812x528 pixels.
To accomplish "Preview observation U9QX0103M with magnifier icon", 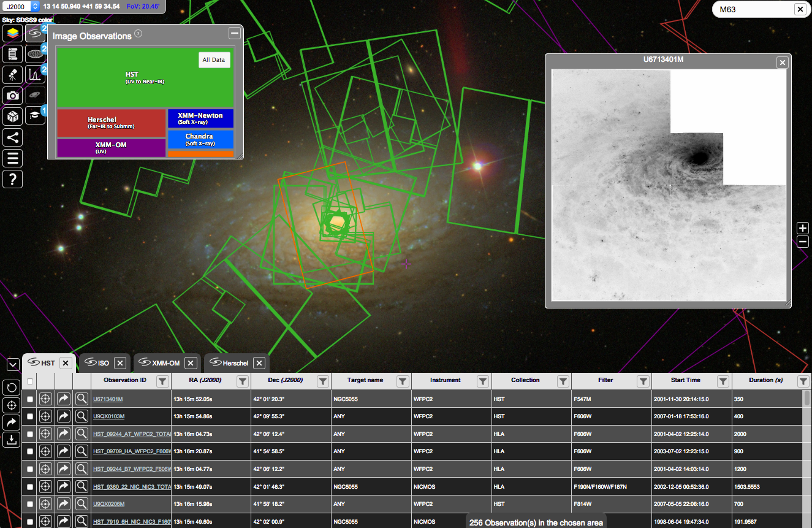I will coord(82,416).
